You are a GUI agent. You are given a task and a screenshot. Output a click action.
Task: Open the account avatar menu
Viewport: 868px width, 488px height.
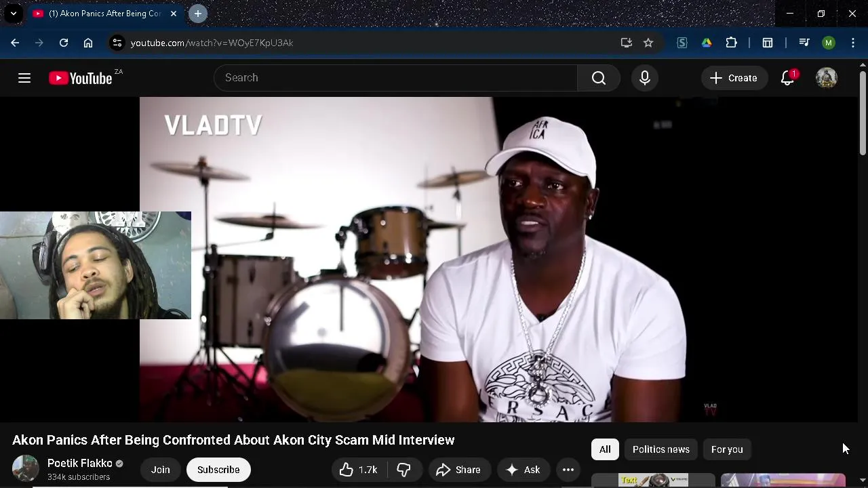click(x=827, y=78)
